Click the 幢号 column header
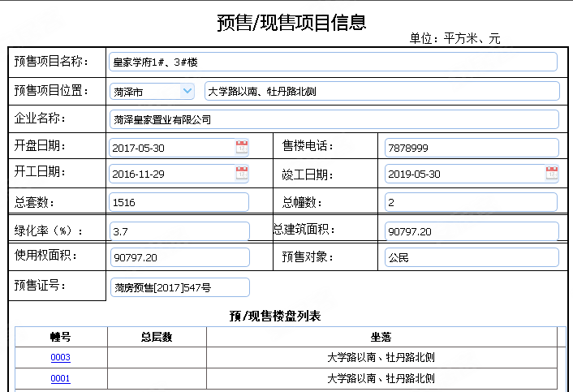573x392 pixels. click(61, 337)
